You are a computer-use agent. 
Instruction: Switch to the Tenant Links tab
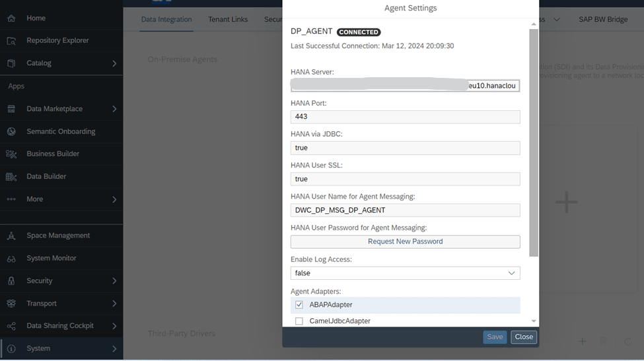[228, 19]
